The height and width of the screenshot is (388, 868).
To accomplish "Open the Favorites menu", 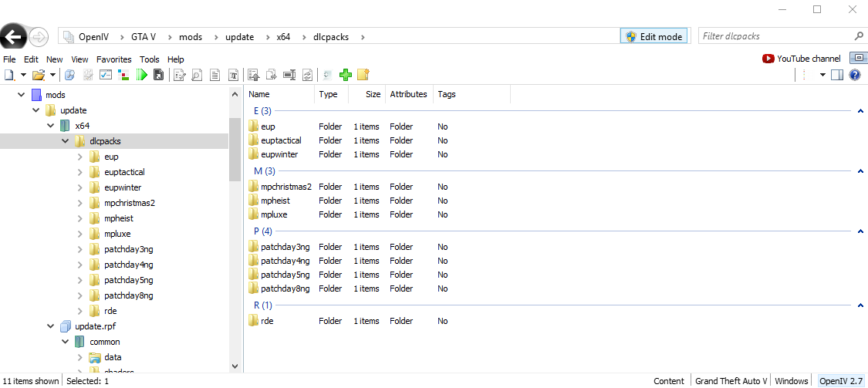I will click(x=114, y=59).
